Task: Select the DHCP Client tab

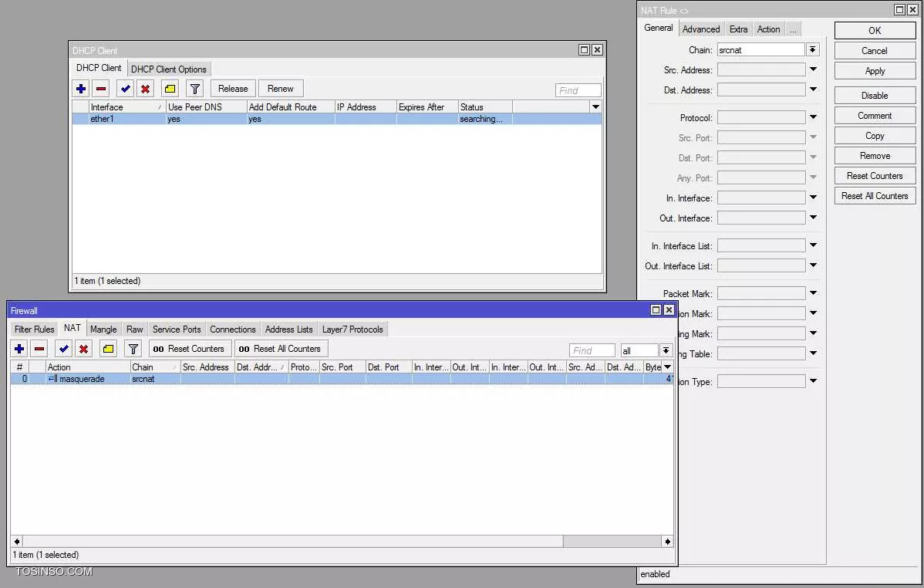Action: point(99,68)
